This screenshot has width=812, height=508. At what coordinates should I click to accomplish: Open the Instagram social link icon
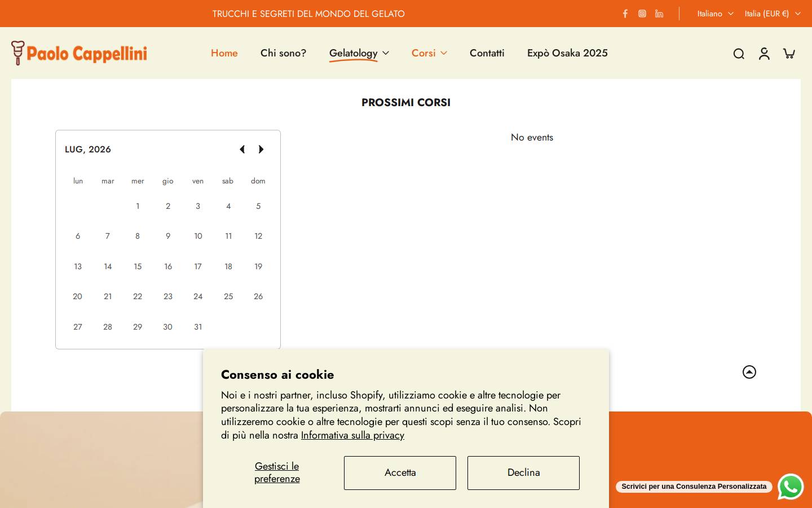642,14
